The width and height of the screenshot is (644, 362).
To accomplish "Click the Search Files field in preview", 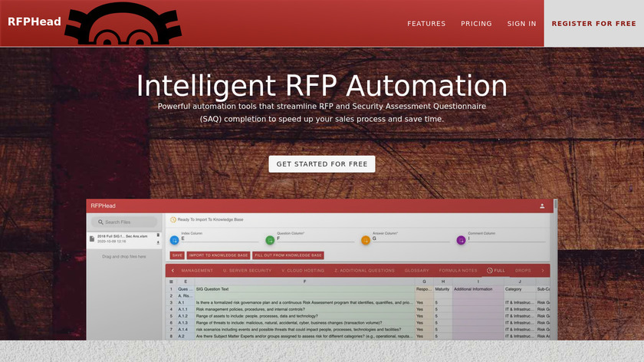I will tap(124, 222).
